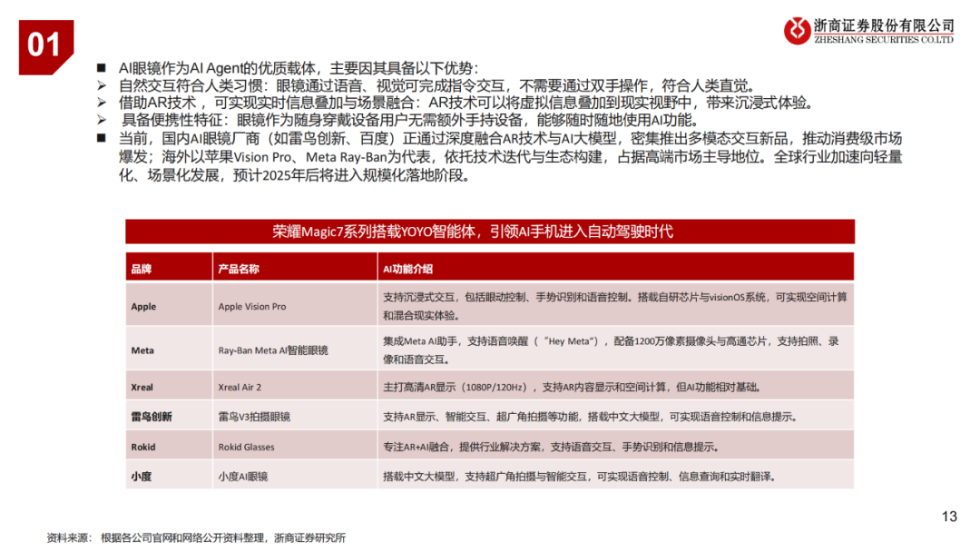
Task: Select the Meta brand cell
Action: (169, 350)
